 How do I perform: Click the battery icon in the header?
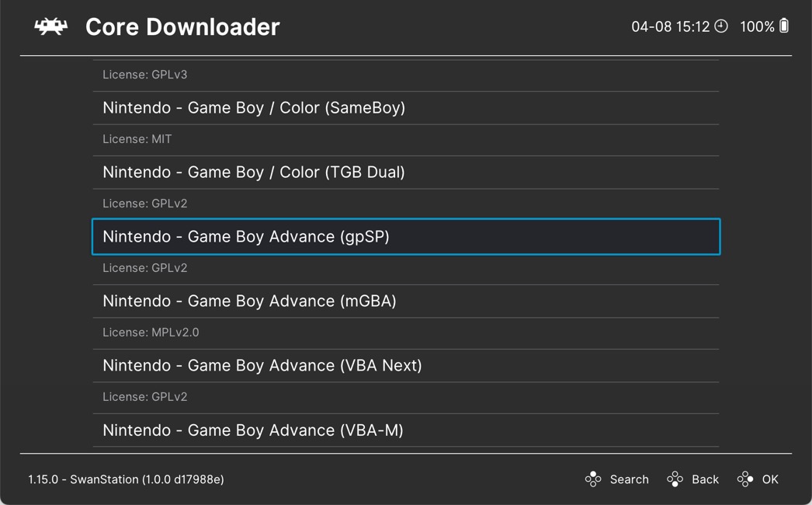784,26
